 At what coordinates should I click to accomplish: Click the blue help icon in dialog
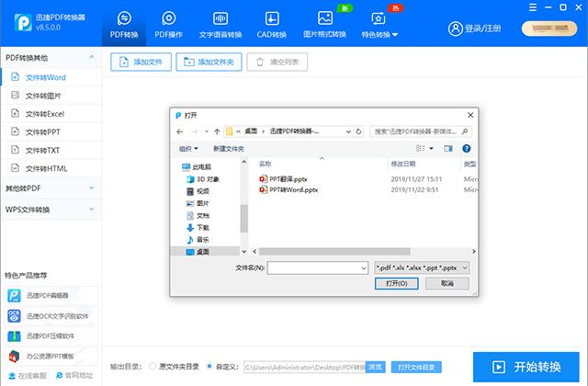pyautogui.click(x=466, y=149)
